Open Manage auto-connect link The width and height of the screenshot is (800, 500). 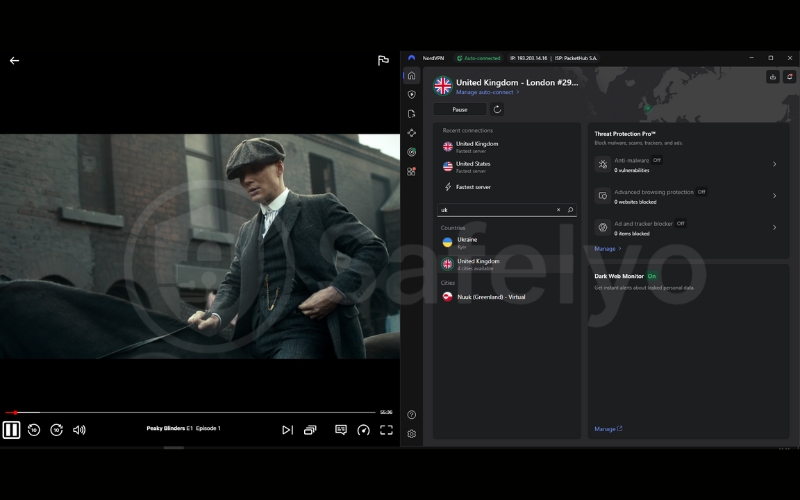(x=487, y=92)
